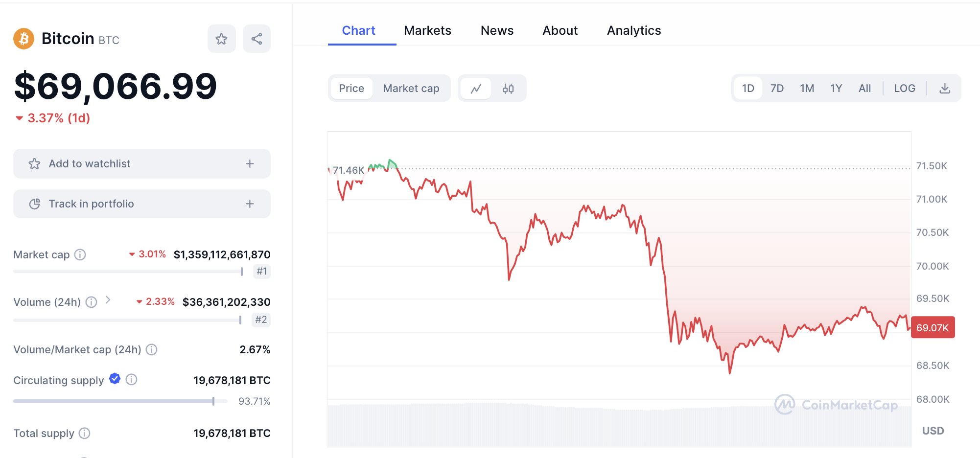Select 1Y time range
Viewport: 980px width, 458px height.
(836, 89)
